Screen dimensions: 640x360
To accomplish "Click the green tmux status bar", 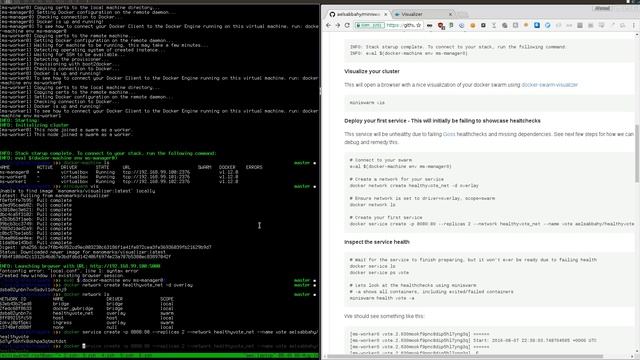I will tap(159, 356).
